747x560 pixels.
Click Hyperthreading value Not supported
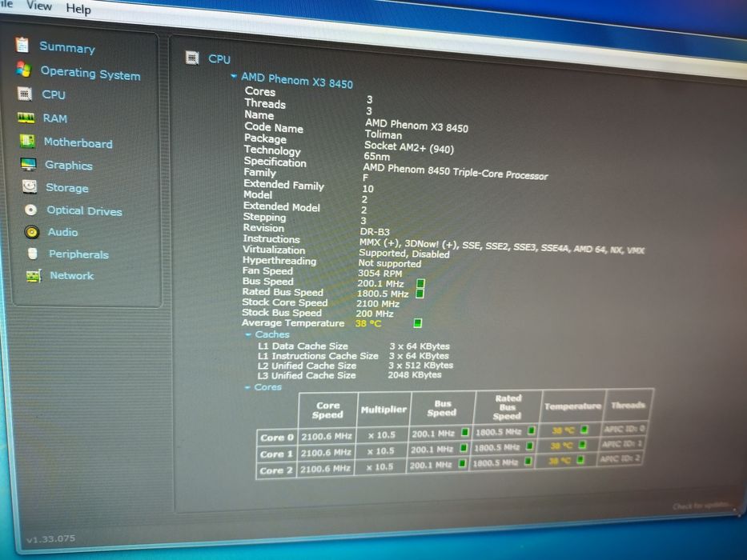390,263
